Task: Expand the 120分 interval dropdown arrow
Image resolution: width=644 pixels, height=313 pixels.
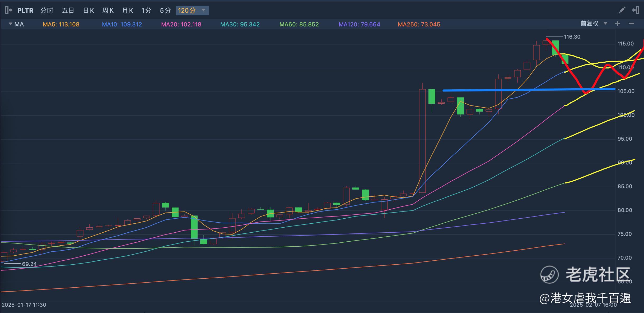Action: [x=203, y=10]
